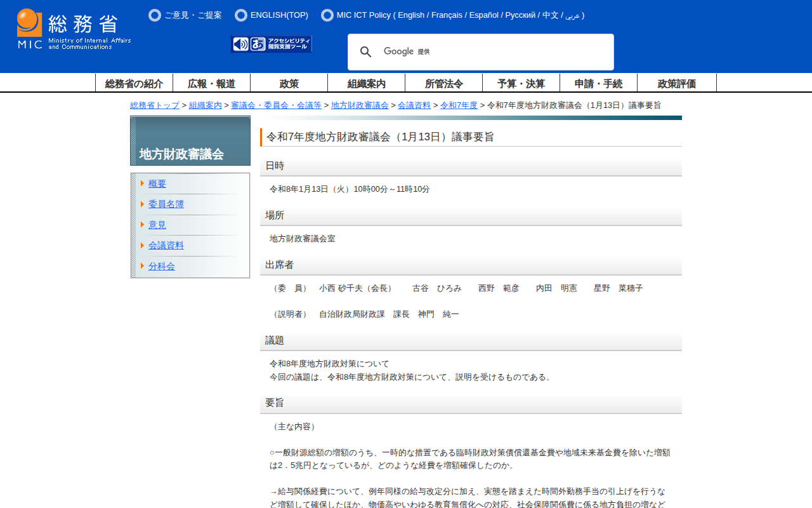Open the 委員名簿 sidebar link

[x=166, y=204]
